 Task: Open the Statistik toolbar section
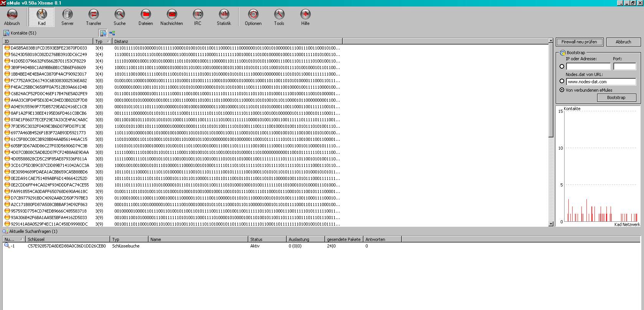[224, 18]
